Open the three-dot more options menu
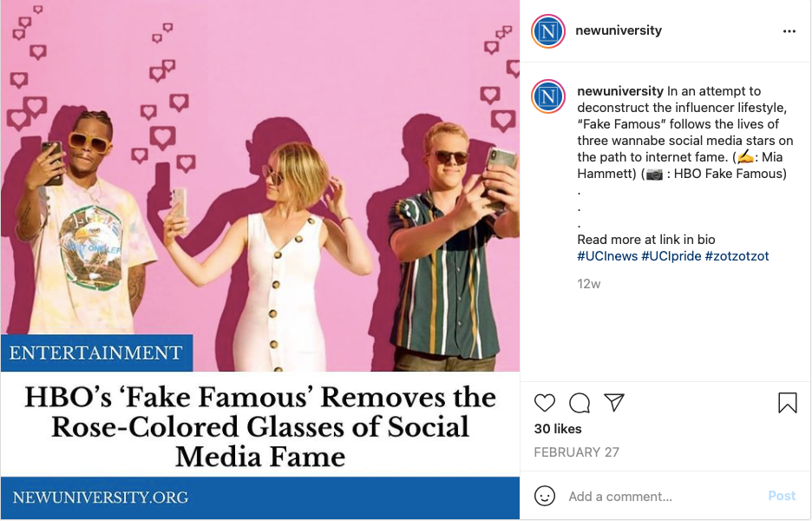 789,31
